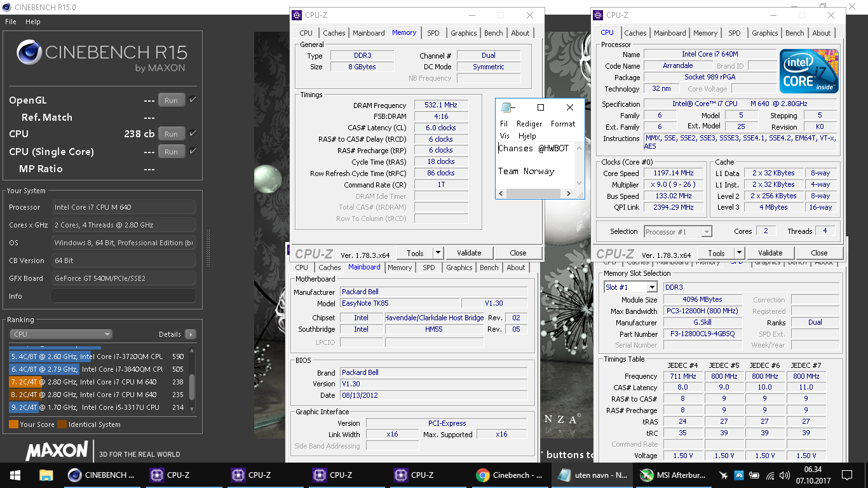
Task: Click the title icon of the CPU-Z processor window
Action: pyautogui.click(x=598, y=15)
